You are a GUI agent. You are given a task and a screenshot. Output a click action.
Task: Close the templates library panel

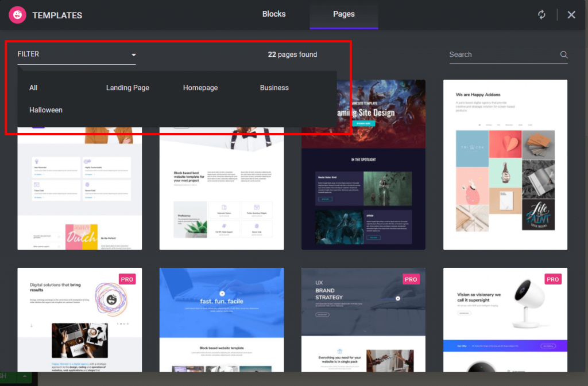(571, 14)
